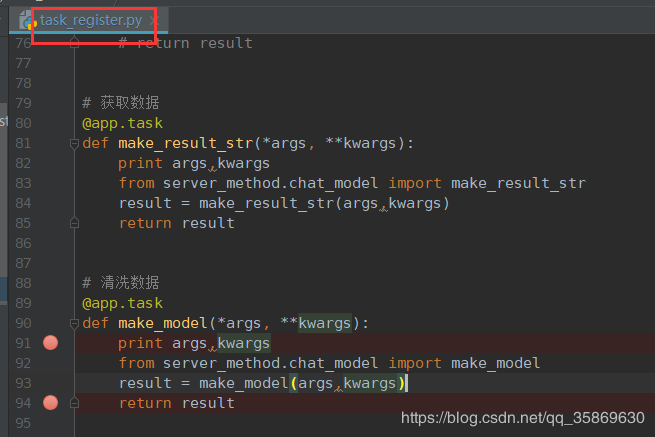Image resolution: width=655 pixels, height=437 pixels.
Task: Remove the breakpoint on line 91
Action: pos(51,343)
